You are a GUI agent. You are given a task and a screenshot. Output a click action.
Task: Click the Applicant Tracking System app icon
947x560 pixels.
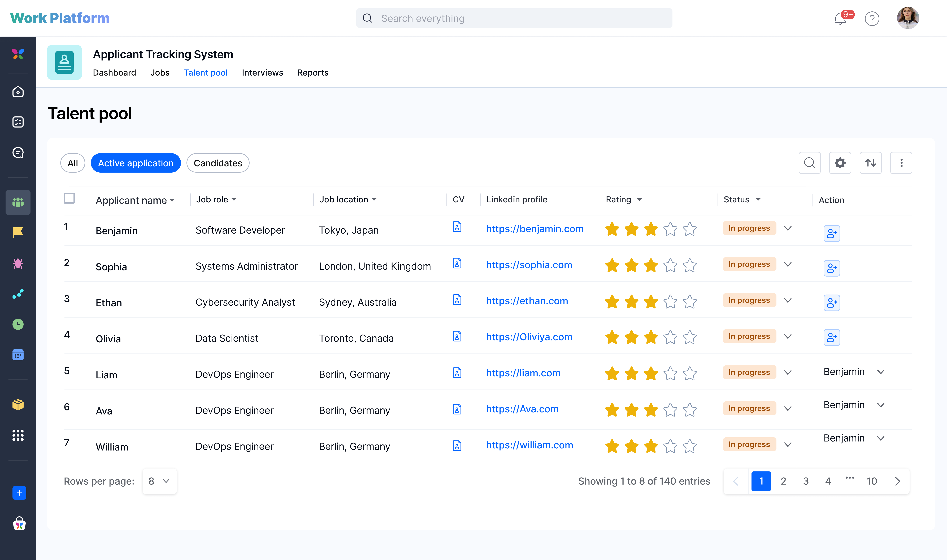(64, 62)
